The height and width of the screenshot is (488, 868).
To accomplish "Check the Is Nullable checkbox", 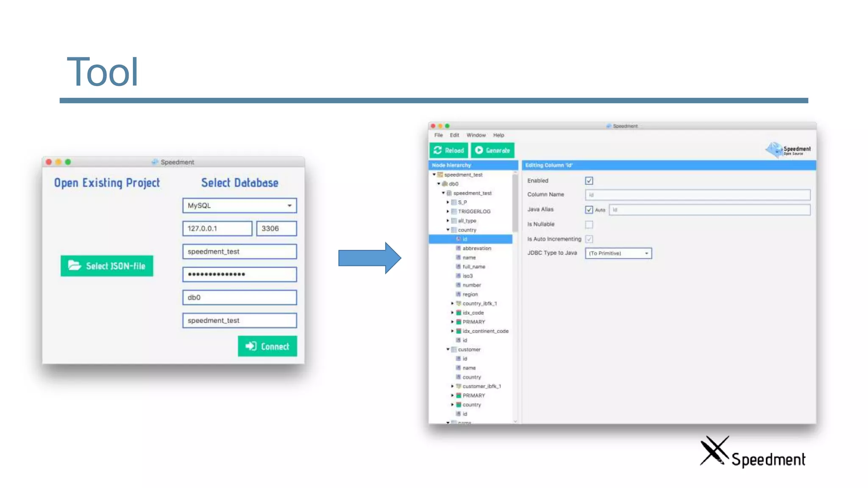I will (589, 225).
